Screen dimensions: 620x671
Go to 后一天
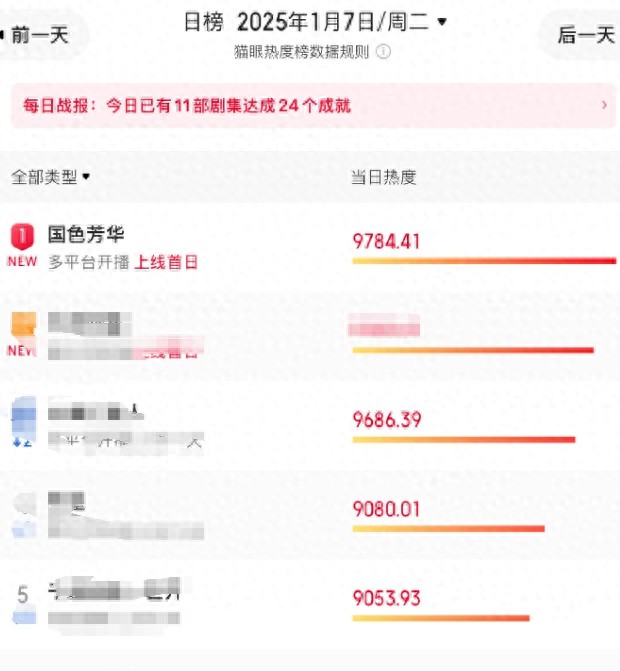coord(585,35)
